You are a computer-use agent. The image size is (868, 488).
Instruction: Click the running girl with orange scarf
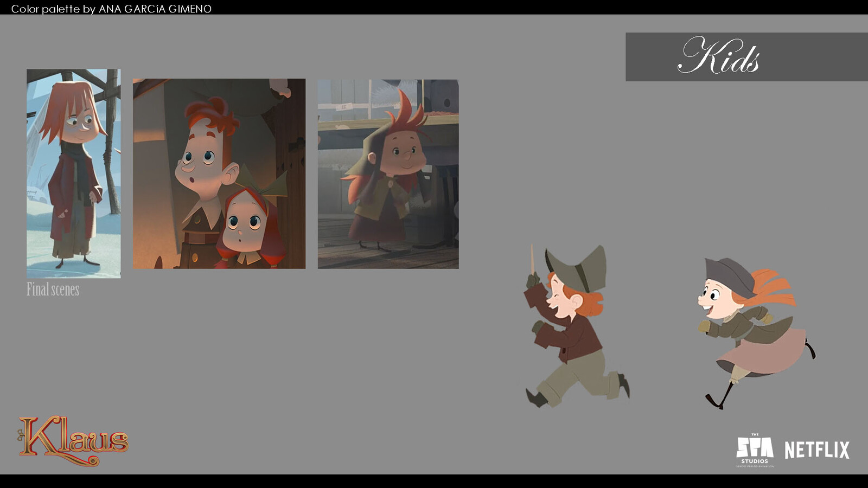click(x=757, y=333)
